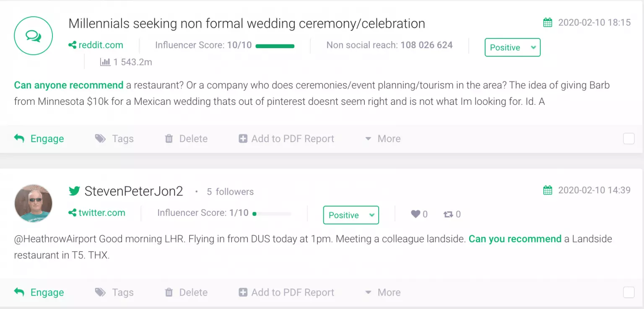Click the heart likes icon on the tweet

415,214
